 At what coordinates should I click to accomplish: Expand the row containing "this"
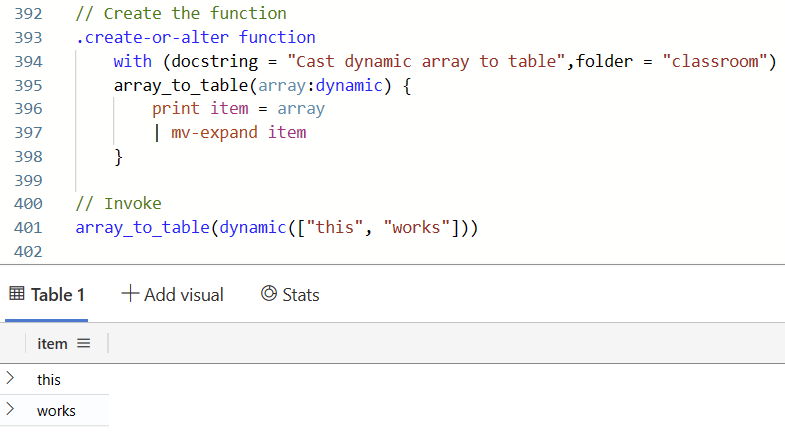coord(10,378)
